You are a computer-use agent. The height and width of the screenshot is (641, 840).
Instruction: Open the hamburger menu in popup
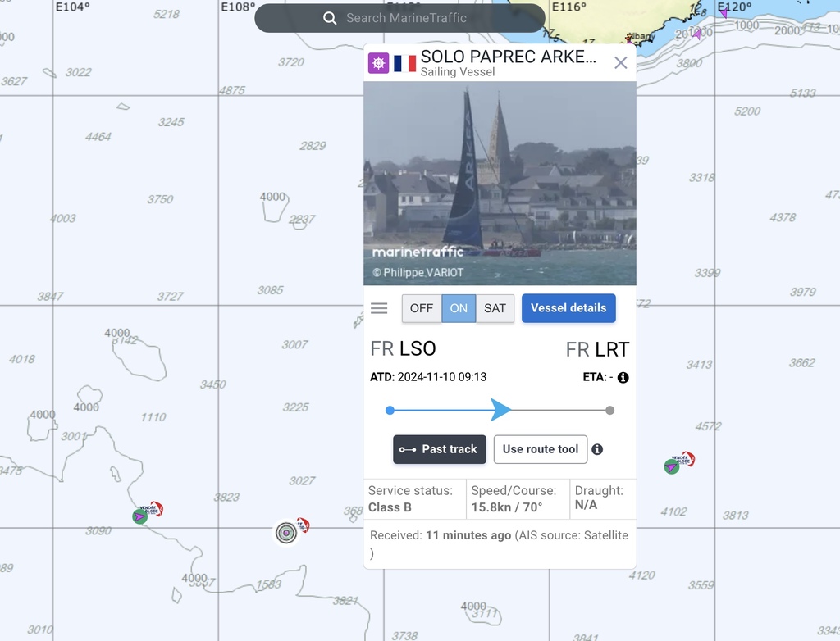pyautogui.click(x=379, y=308)
